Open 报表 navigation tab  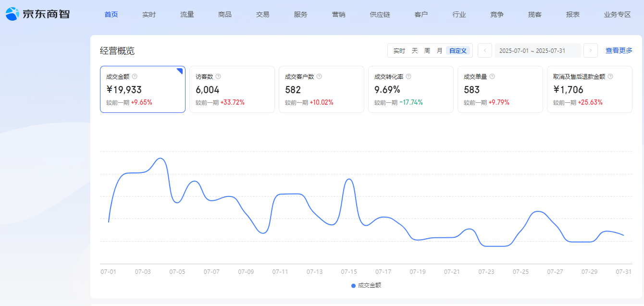[573, 14]
